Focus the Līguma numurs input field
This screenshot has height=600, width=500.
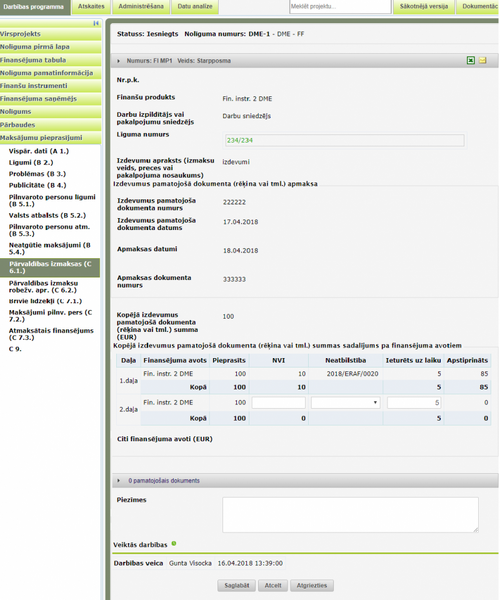click(345, 140)
